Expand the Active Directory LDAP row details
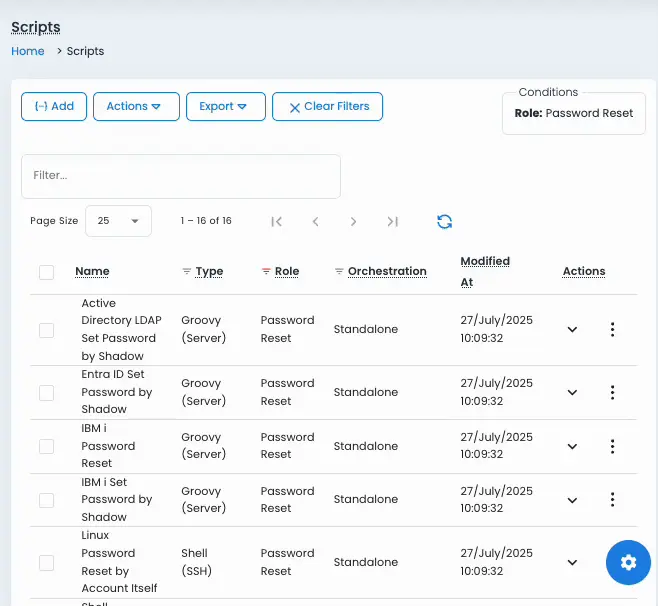The width and height of the screenshot is (658, 606). pos(572,330)
